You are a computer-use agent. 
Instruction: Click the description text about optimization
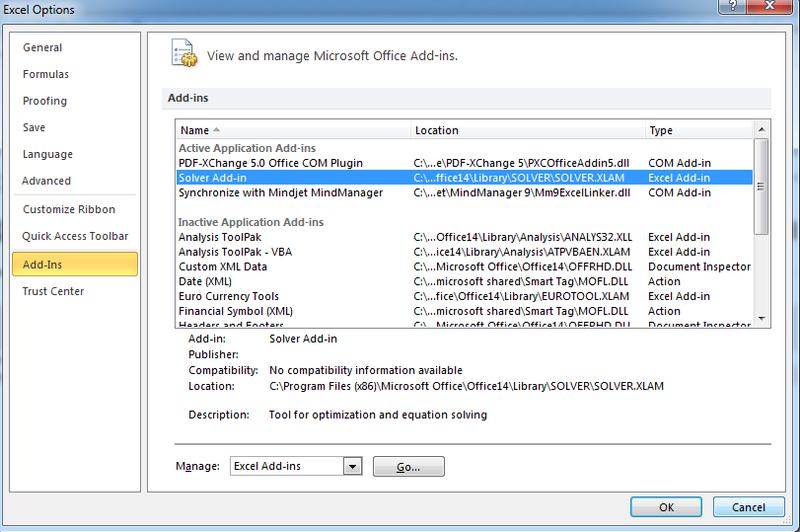378,415
